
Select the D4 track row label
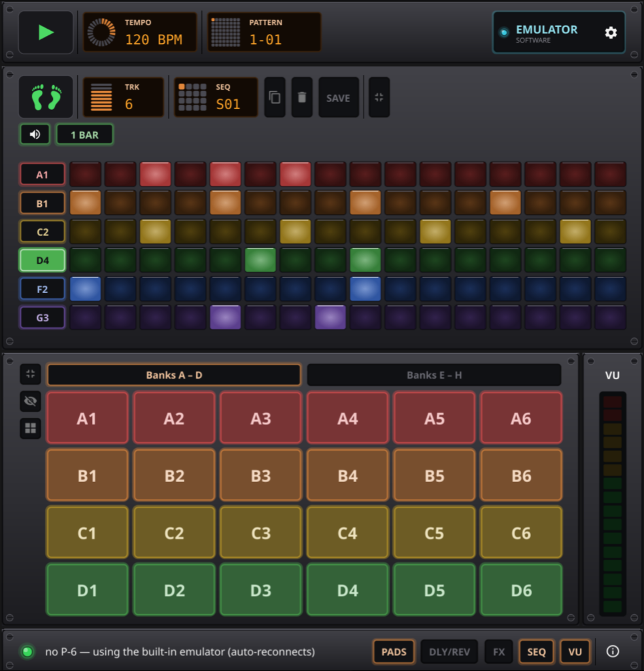[42, 260]
